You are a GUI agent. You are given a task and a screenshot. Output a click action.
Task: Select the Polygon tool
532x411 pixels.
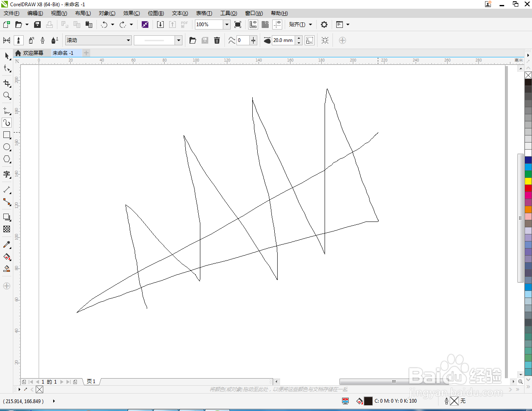7,159
